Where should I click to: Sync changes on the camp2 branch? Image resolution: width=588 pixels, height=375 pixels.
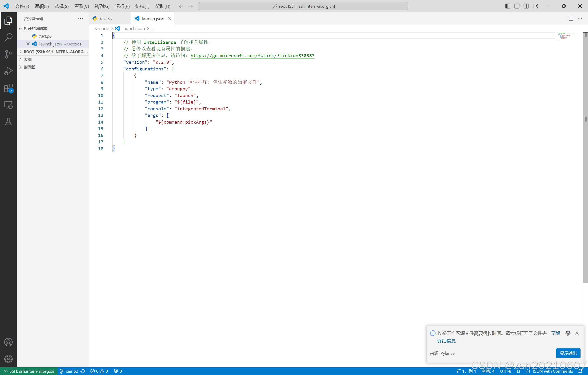pyautogui.click(x=83, y=371)
